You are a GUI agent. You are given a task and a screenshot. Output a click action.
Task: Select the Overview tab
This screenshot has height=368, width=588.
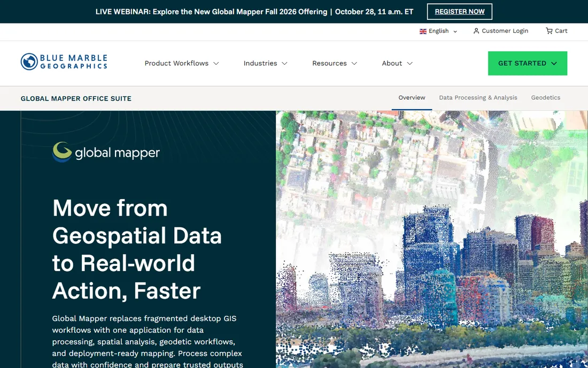(412, 97)
